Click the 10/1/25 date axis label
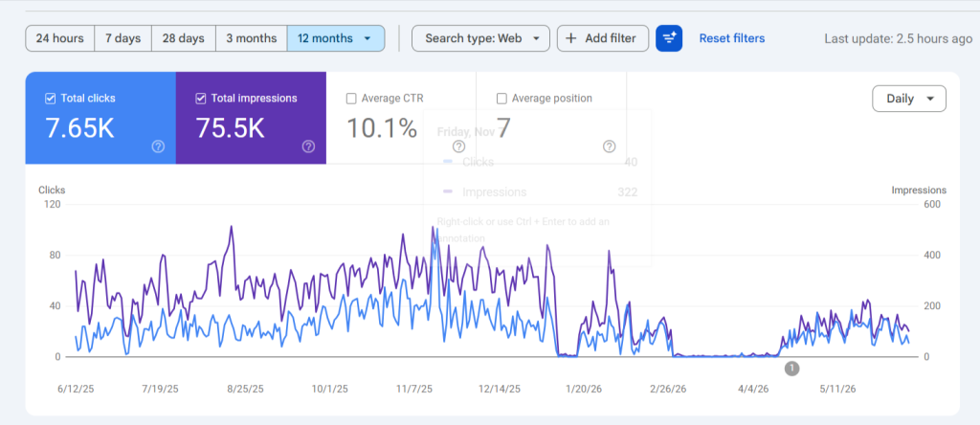The width and height of the screenshot is (980, 425). [x=330, y=388]
